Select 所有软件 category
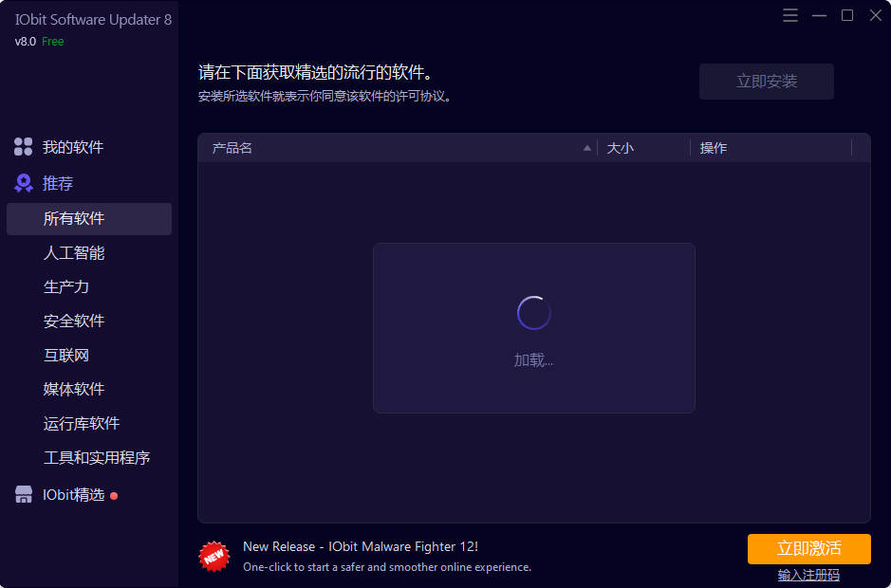This screenshot has height=588, width=891. coord(89,219)
